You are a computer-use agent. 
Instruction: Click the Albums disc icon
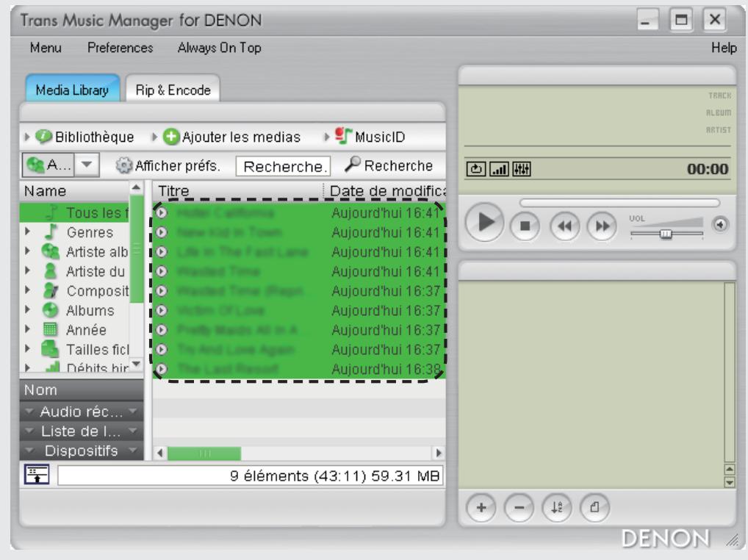coord(50,310)
